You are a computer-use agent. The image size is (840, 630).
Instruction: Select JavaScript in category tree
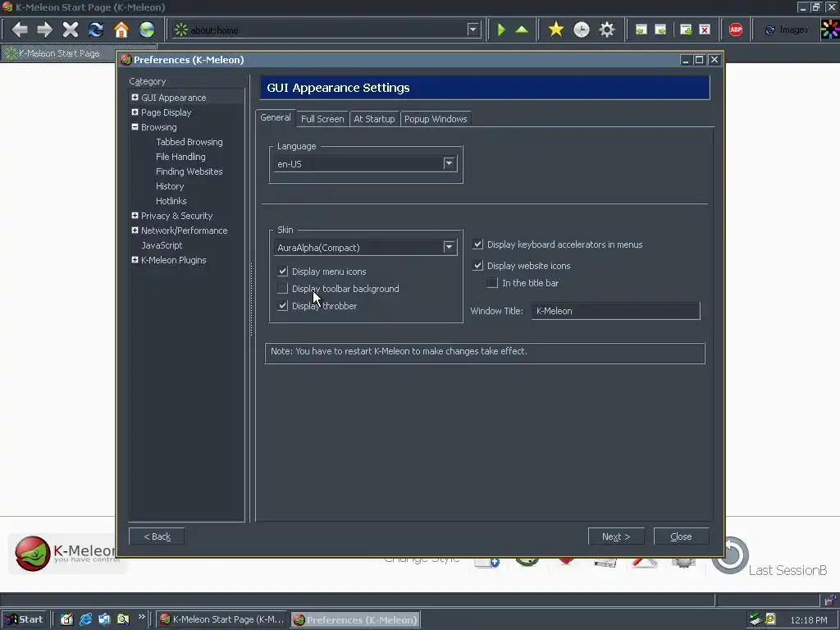162,244
